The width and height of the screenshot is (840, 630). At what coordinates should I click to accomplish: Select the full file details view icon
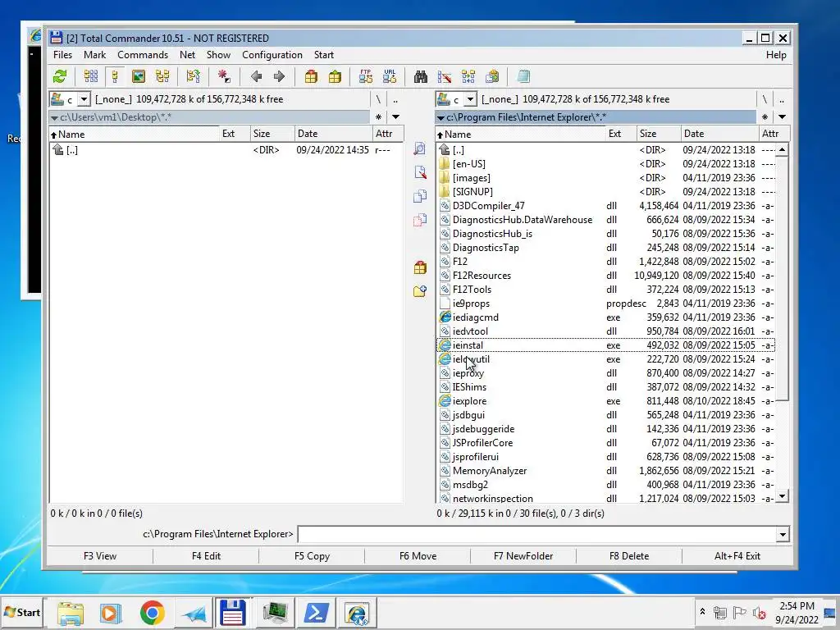(x=115, y=76)
